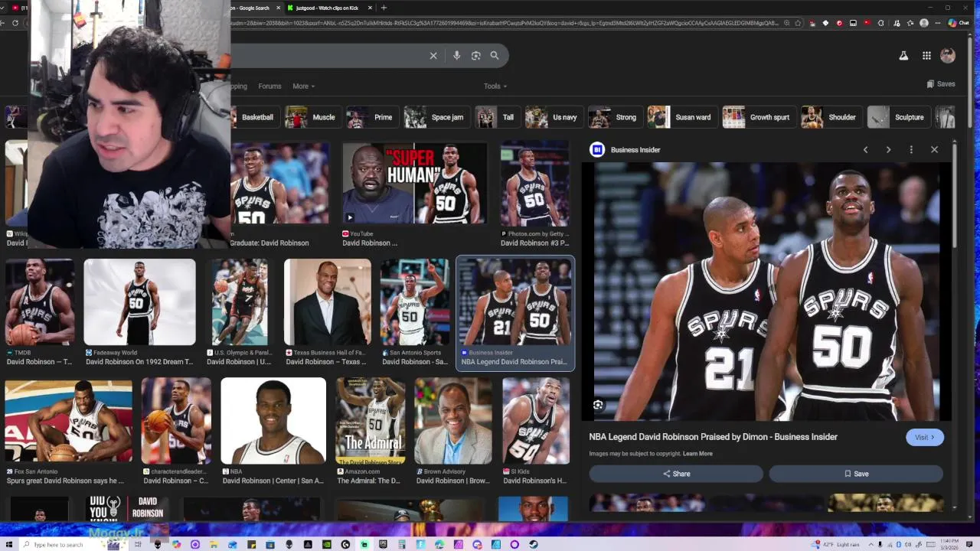Open the Super Human YouTube video thumbnail
Image resolution: width=980 pixels, height=551 pixels.
414,183
